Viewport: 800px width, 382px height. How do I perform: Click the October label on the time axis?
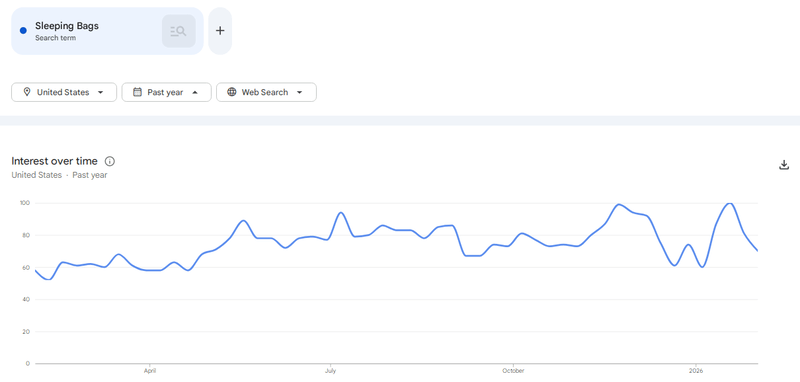click(513, 371)
